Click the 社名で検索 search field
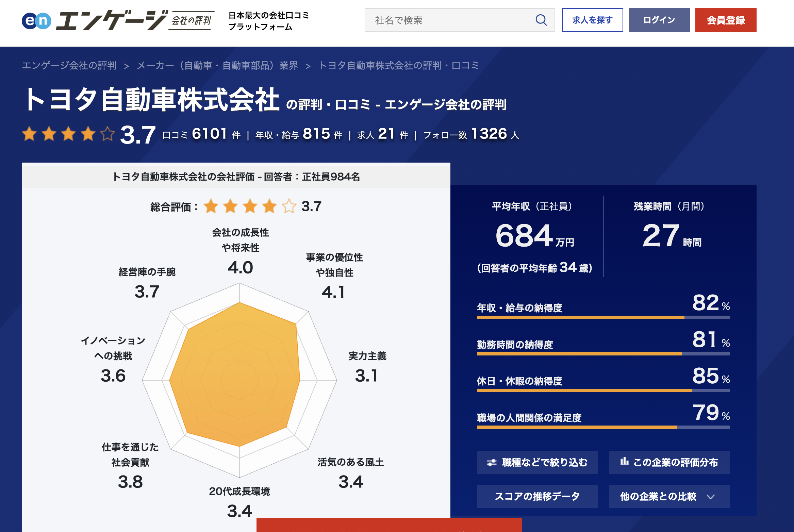 pos(460,20)
